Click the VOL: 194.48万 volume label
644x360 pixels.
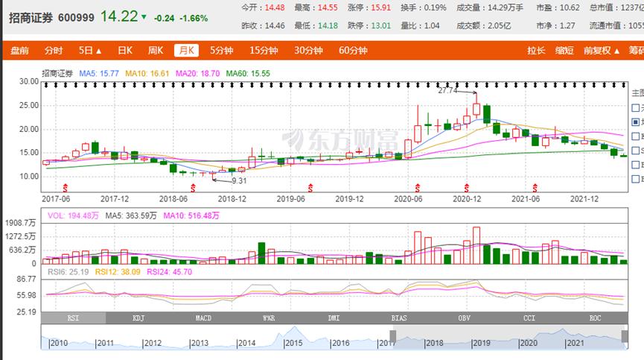73,215
